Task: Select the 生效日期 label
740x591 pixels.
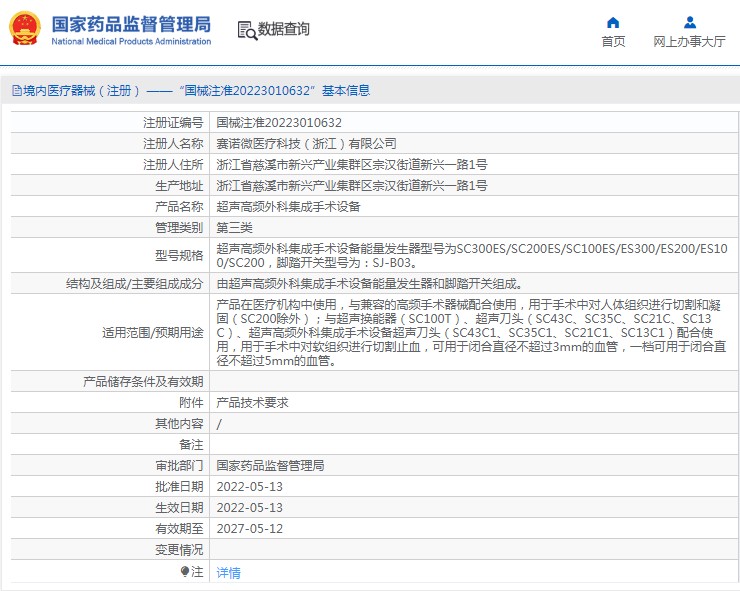Action: [x=179, y=507]
